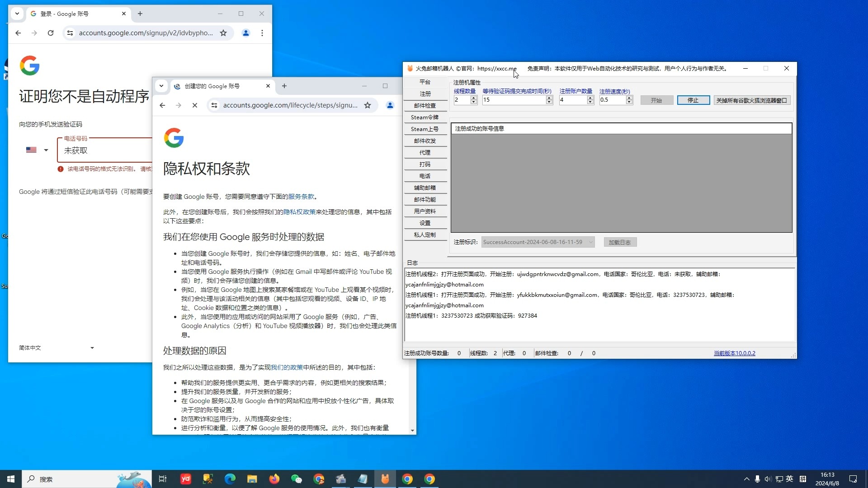Click the taskbar search box
The height and width of the screenshot is (488, 868).
(87, 479)
